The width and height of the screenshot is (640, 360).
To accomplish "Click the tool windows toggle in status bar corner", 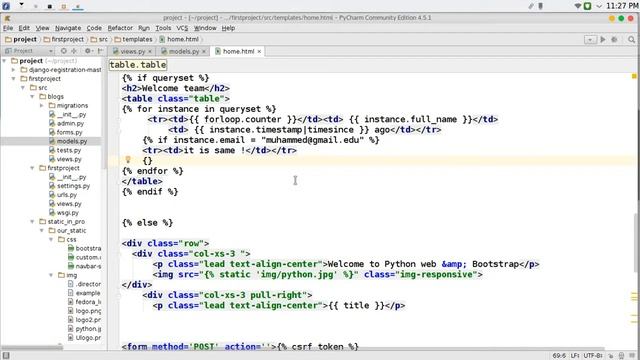I will click(x=6, y=356).
